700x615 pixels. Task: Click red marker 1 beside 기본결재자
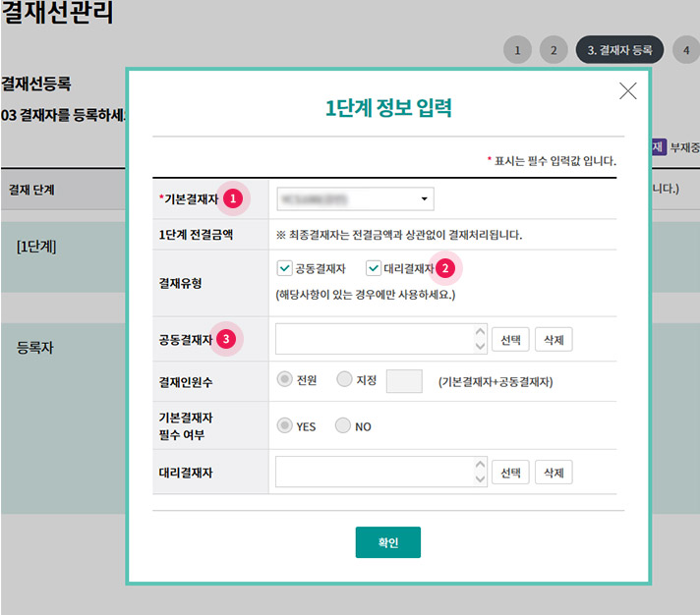pos(233,198)
